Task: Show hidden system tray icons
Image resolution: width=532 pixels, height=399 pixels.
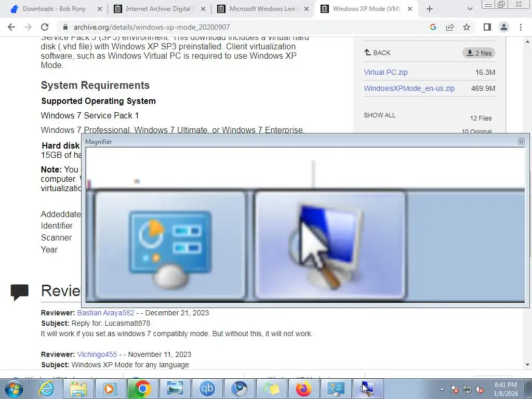Action: tap(442, 389)
